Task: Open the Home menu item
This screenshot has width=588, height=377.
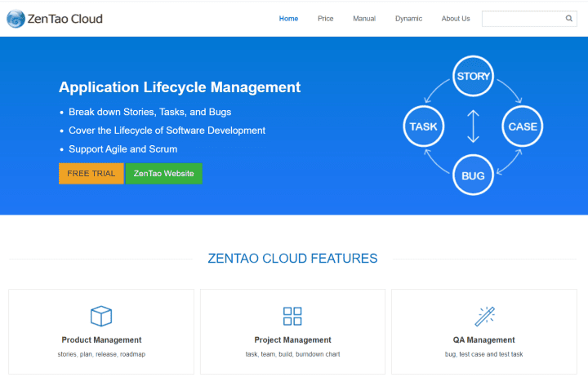Action: (x=288, y=19)
